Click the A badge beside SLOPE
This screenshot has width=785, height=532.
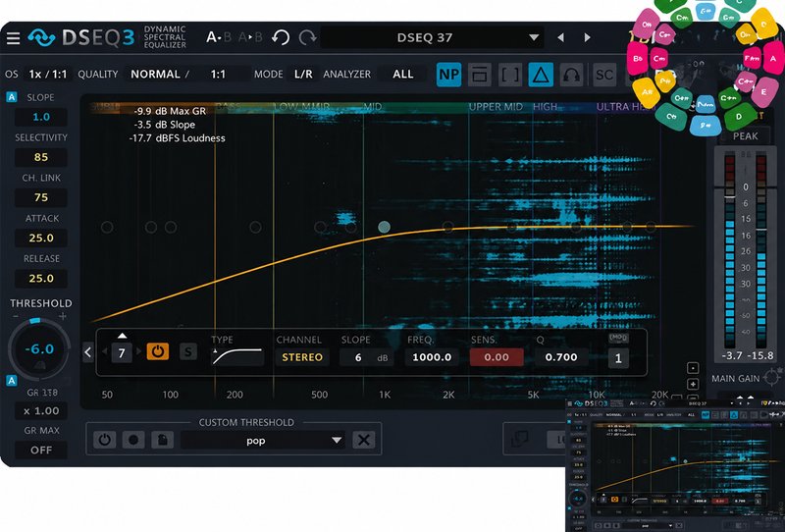point(12,97)
